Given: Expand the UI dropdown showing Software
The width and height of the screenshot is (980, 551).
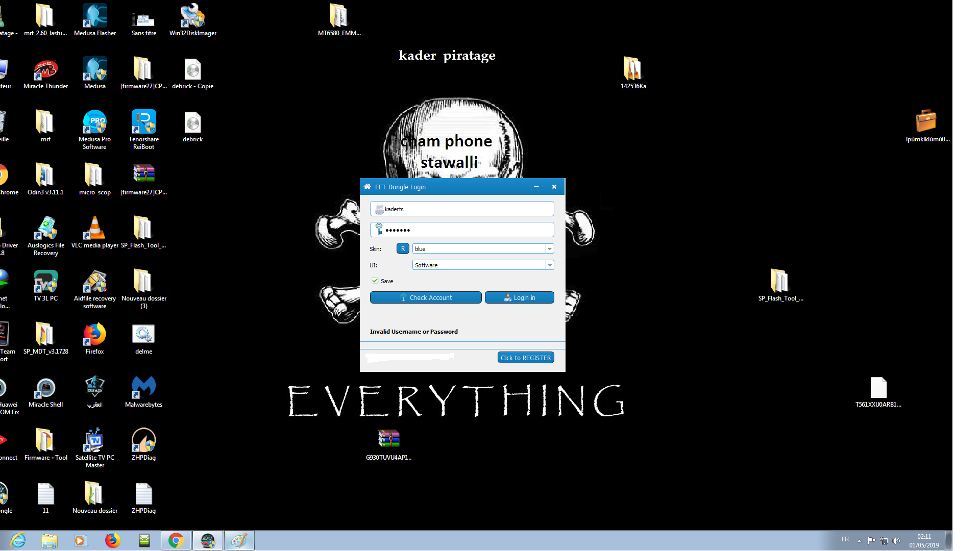Looking at the screenshot, I should 550,265.
